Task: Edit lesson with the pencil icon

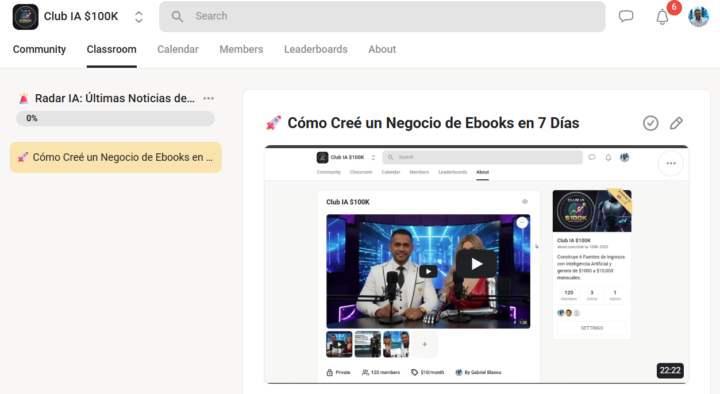Action: coord(676,123)
